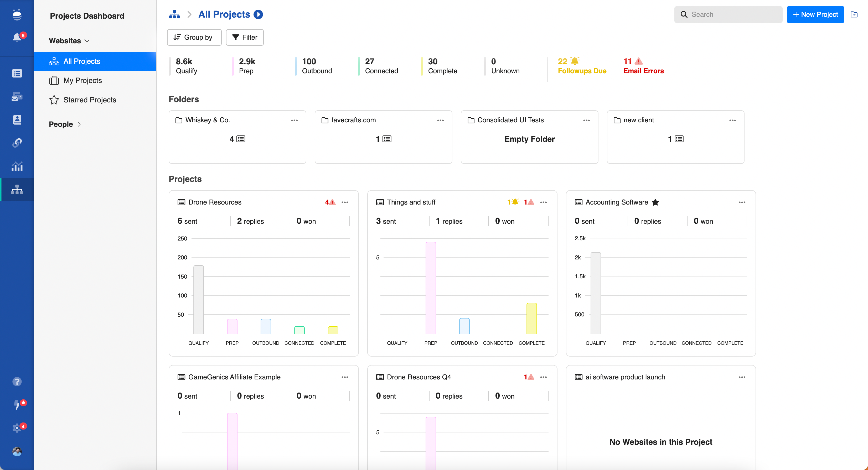Click the blue play icon beside All Projects

(258, 14)
